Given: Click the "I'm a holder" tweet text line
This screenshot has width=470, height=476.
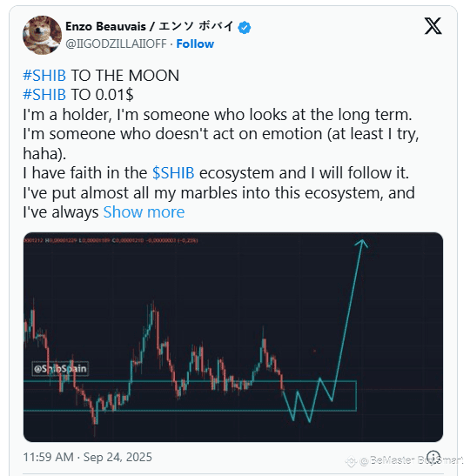Looking at the screenshot, I should [x=218, y=115].
